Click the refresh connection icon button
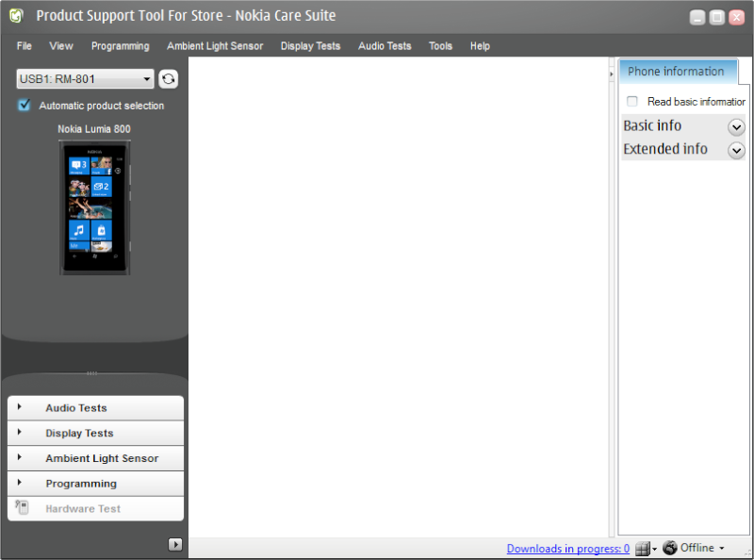The image size is (754, 560). [x=169, y=79]
